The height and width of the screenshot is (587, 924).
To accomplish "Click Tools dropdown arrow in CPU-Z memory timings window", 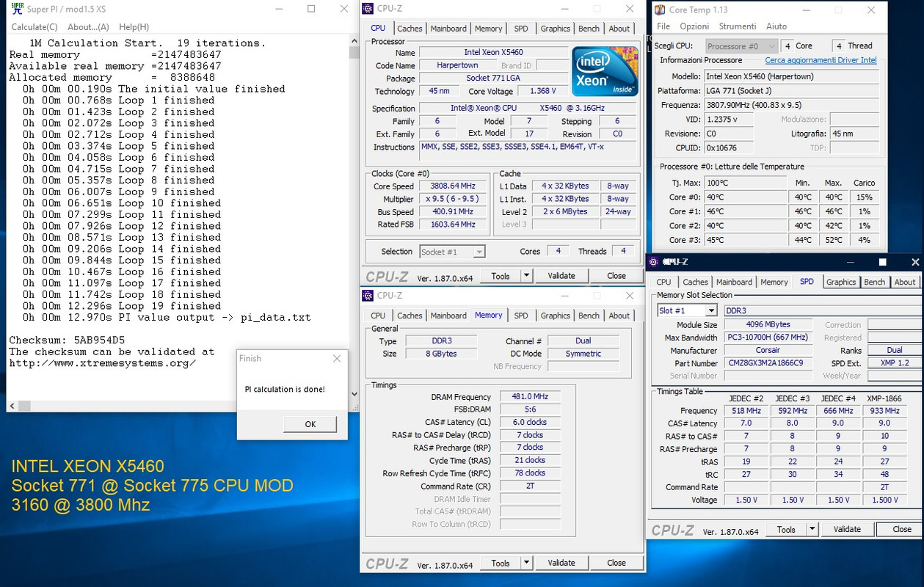I will 526,563.
